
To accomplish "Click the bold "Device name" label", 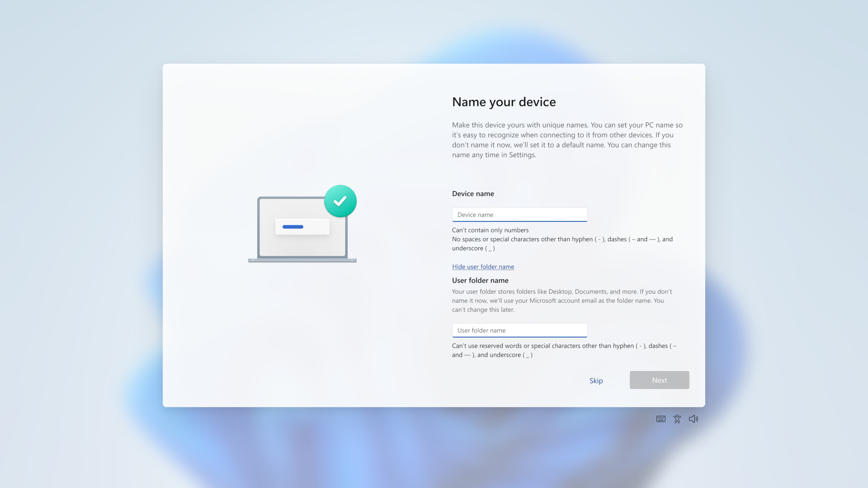I will pyautogui.click(x=473, y=194).
